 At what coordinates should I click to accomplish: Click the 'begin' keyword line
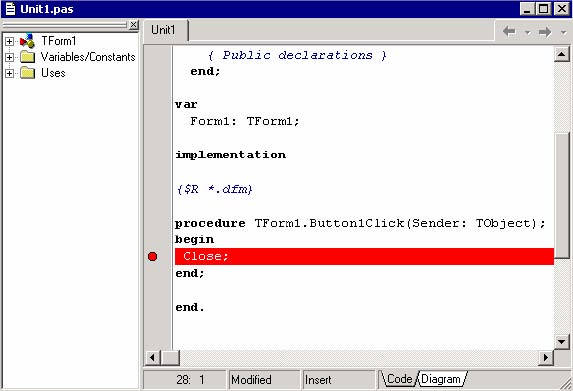(194, 240)
